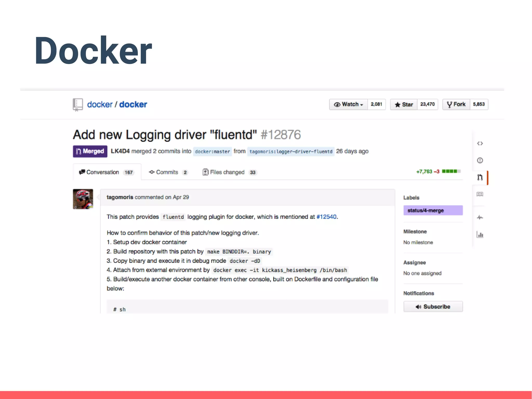Click the '26 days ago' merge time
This screenshot has height=399, width=532.
[352, 151]
